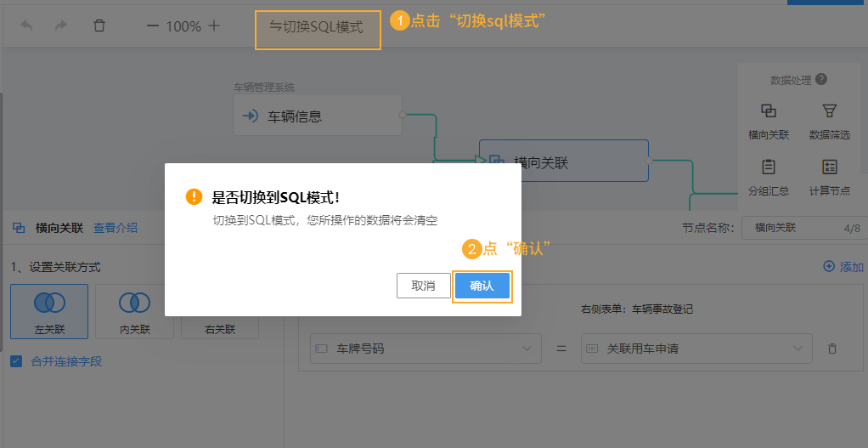Confirm switch with the 确认 button
The image size is (868, 448).
tap(482, 286)
